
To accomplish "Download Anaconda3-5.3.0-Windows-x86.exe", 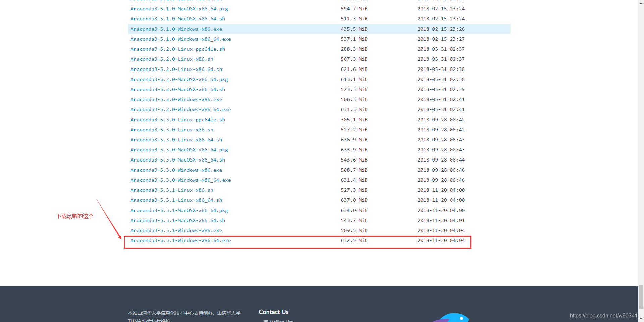I will coord(176,170).
